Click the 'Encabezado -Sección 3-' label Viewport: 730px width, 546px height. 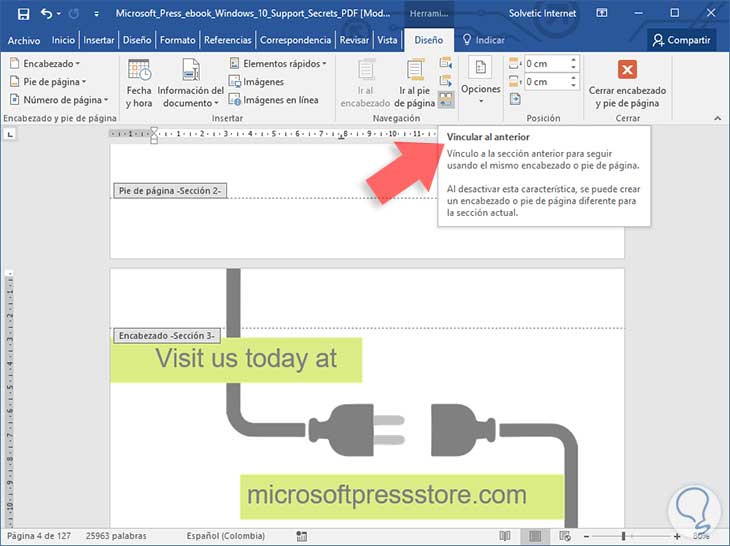tap(167, 336)
